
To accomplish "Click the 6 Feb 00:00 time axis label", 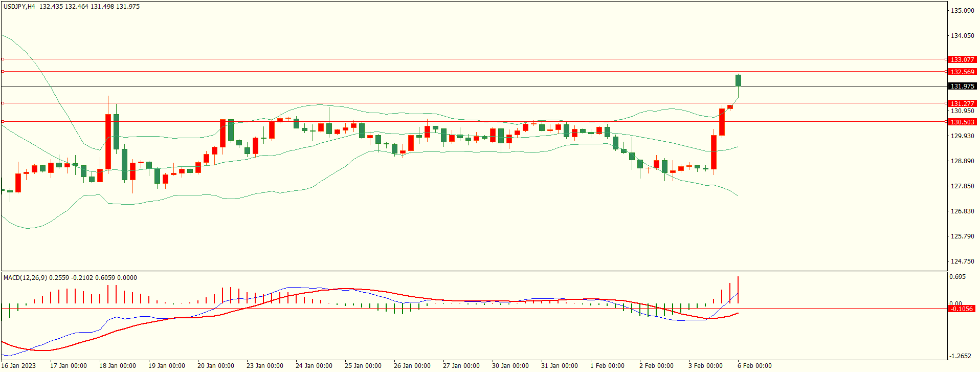I will 754,366.
